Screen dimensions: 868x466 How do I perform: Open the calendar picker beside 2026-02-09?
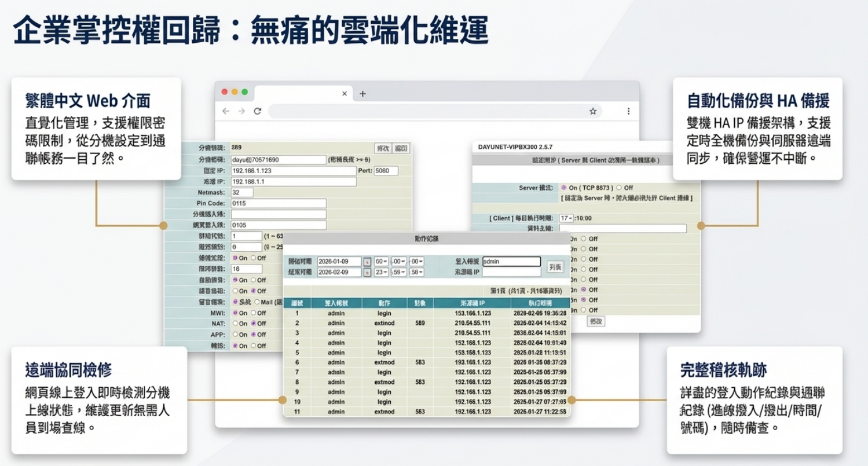point(367,272)
